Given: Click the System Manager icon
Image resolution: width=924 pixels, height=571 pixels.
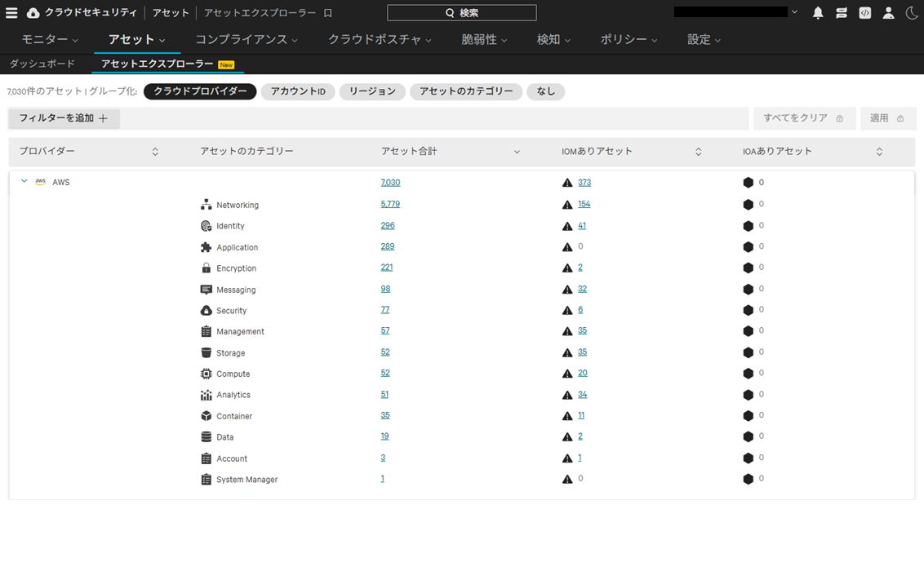Looking at the screenshot, I should tap(207, 480).
